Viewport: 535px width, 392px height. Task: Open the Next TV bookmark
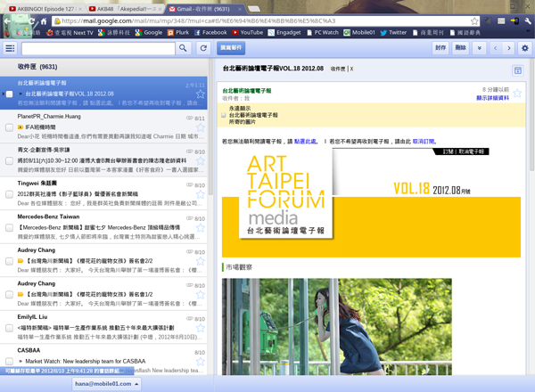70,32
